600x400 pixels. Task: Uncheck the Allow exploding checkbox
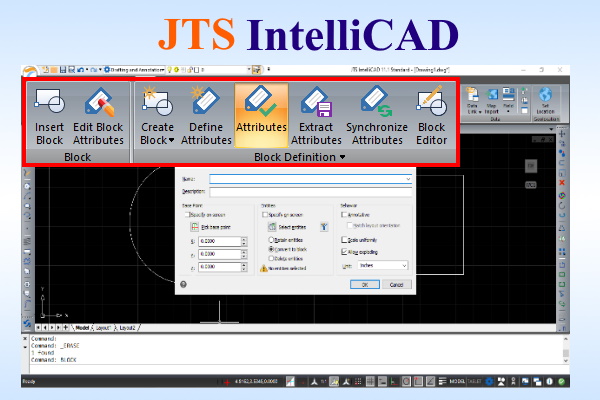pyautogui.click(x=344, y=252)
